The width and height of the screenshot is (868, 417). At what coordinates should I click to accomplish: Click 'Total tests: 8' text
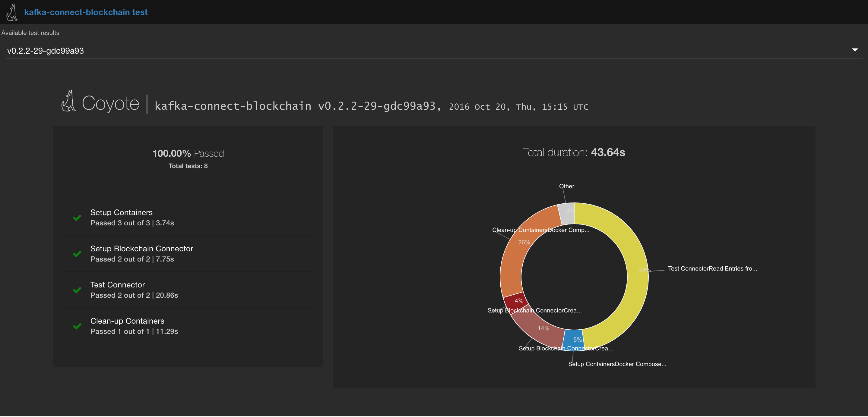pyautogui.click(x=188, y=166)
